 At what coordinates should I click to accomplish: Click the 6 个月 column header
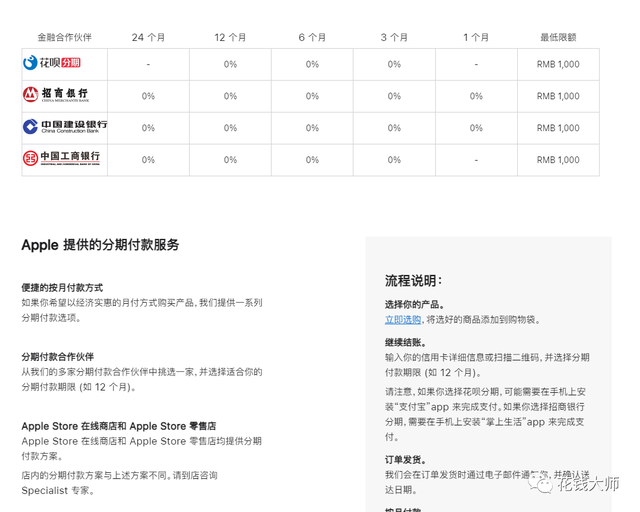tap(312, 37)
